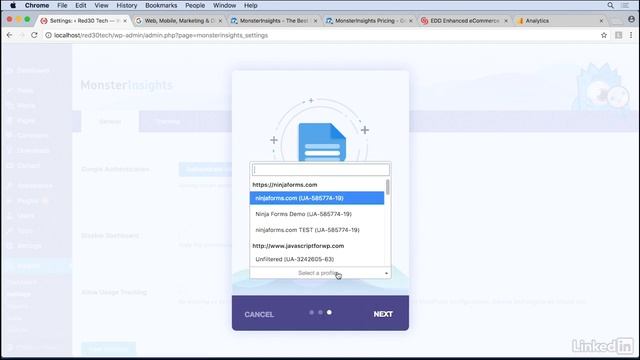Open the History menu
640x360 pixels.
(x=127, y=5)
